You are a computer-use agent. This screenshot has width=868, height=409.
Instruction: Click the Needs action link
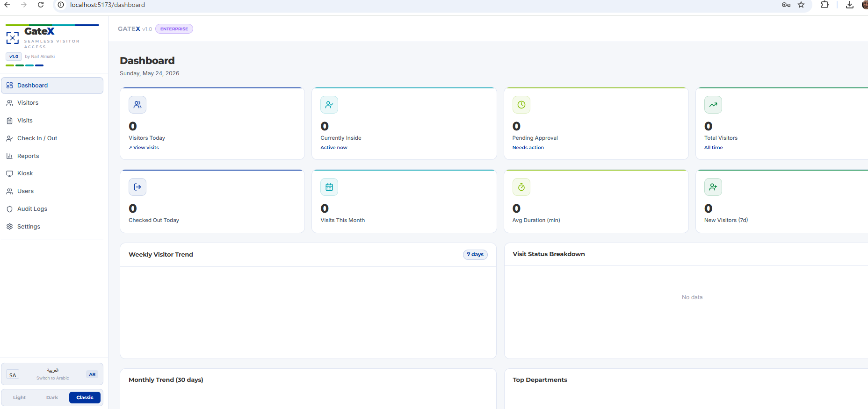528,148
